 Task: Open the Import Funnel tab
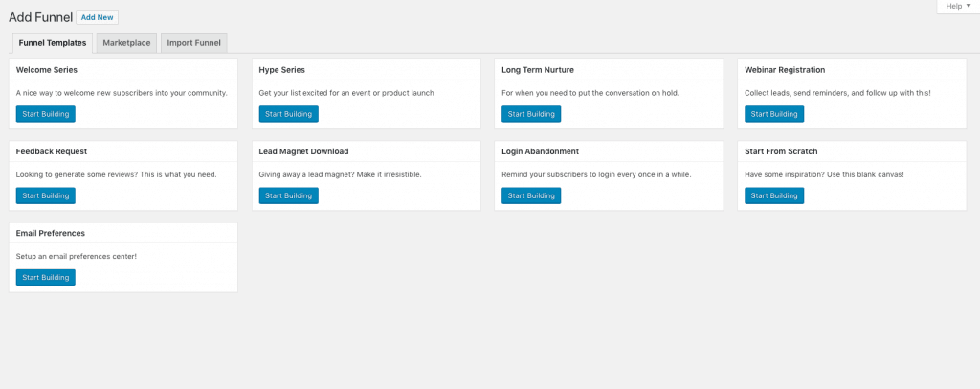click(x=194, y=42)
